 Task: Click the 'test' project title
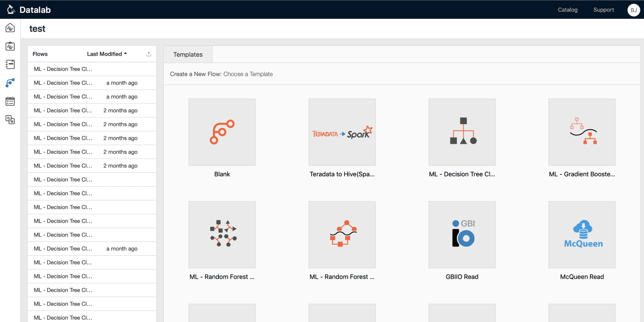37,29
